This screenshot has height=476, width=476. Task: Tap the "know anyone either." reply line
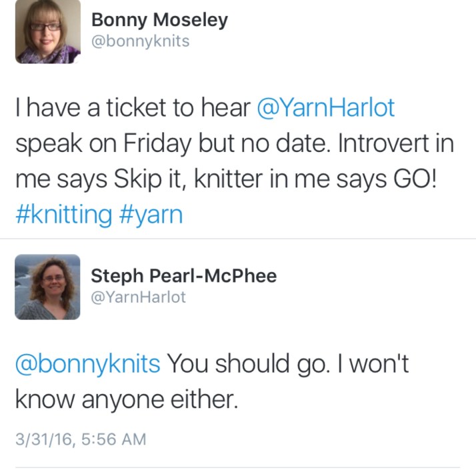[x=125, y=399]
